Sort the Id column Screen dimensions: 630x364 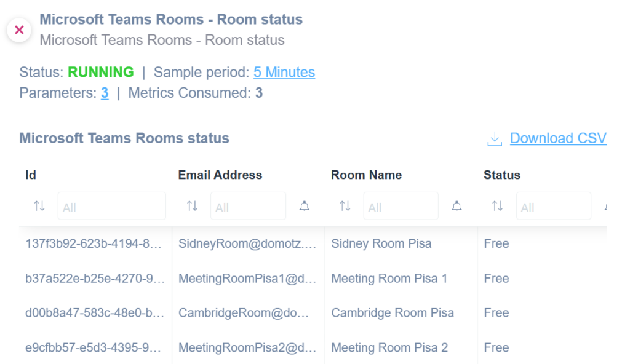(x=39, y=206)
